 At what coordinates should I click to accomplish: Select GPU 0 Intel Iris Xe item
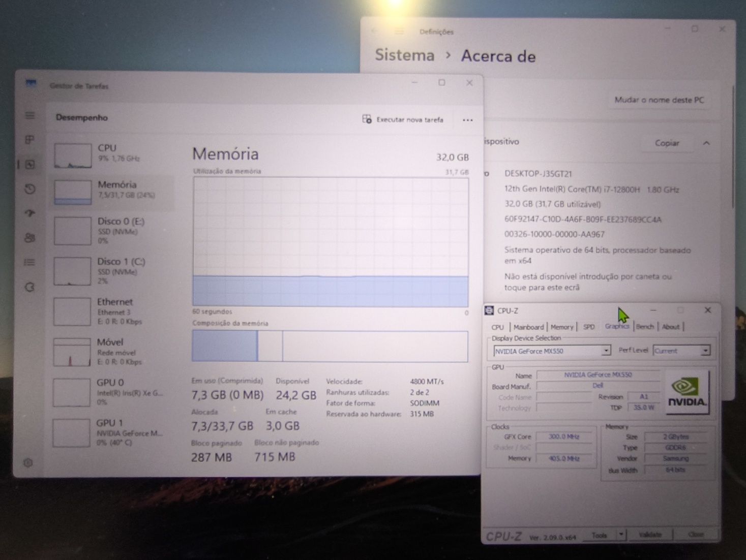coord(113,392)
